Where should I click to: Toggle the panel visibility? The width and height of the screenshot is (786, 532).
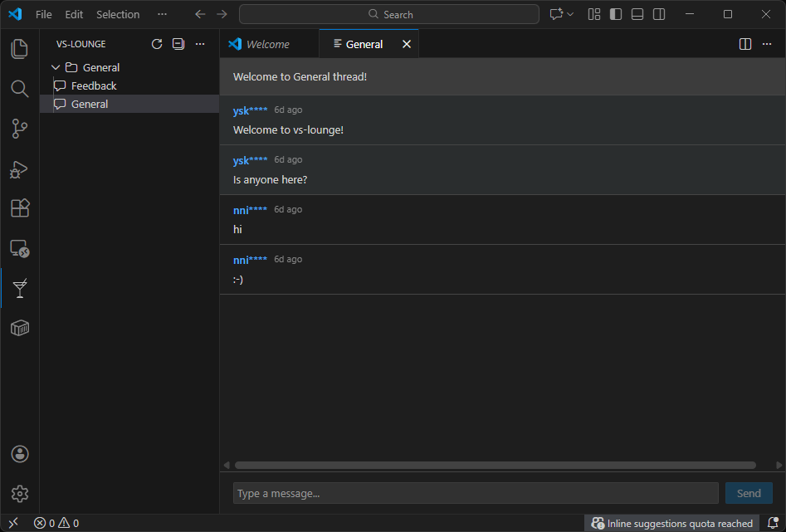click(636, 14)
